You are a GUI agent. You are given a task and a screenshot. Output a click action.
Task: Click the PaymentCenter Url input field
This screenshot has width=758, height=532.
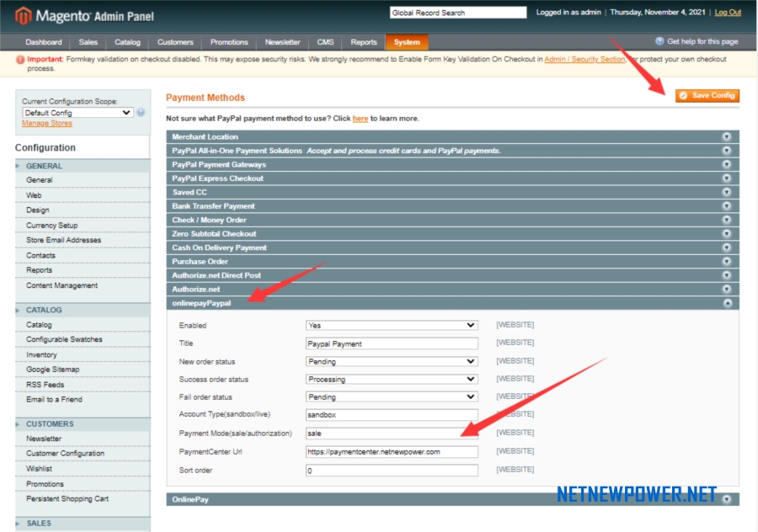pos(392,452)
